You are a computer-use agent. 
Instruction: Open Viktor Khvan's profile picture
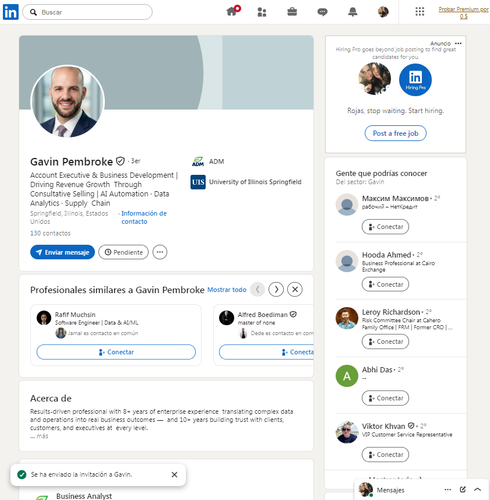point(347,432)
